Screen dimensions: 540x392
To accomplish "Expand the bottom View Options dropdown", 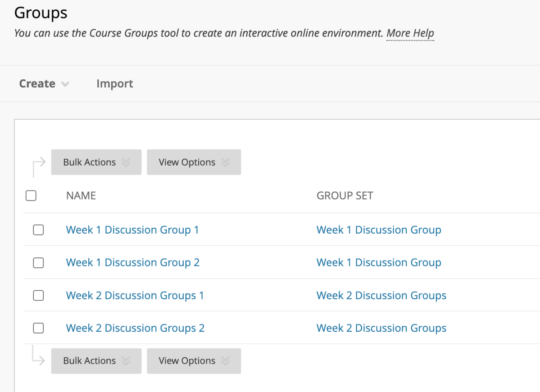I will coord(194,361).
